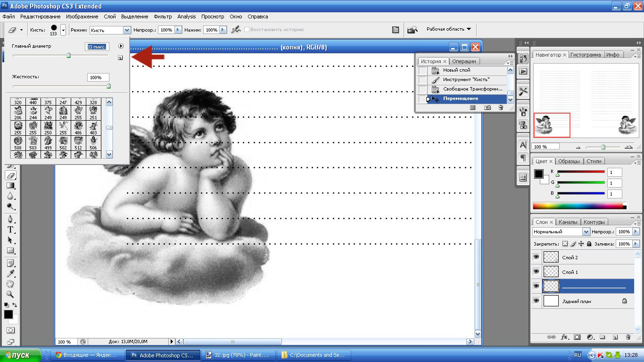Open the Фильтр menu
Image resolution: width=644 pixels, height=362 pixels.
click(163, 16)
